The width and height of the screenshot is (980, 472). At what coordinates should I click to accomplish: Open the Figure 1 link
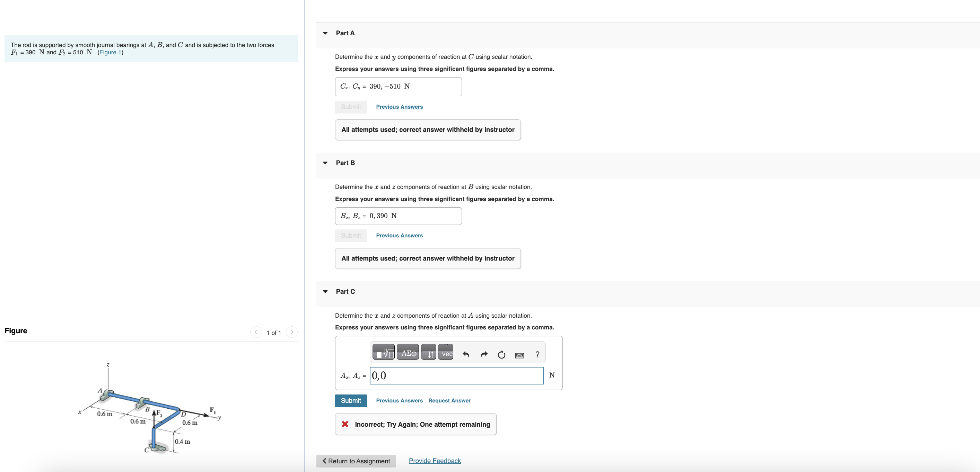(110, 53)
